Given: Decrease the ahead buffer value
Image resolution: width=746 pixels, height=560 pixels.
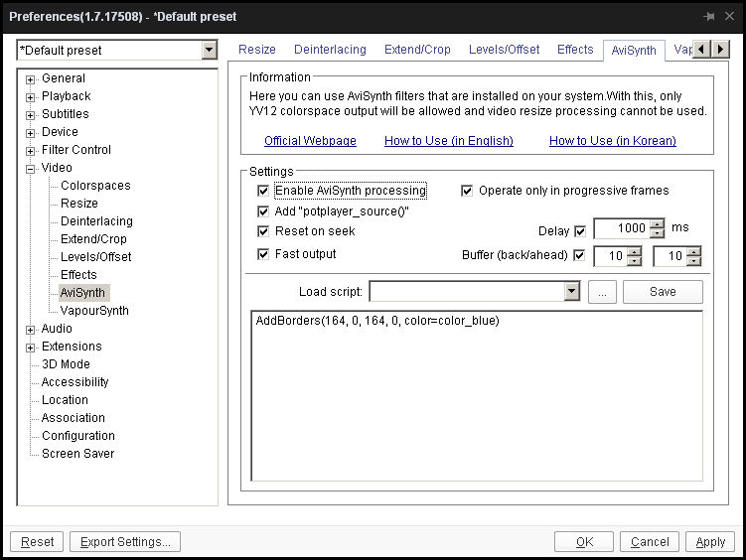Looking at the screenshot, I should pos(694,260).
